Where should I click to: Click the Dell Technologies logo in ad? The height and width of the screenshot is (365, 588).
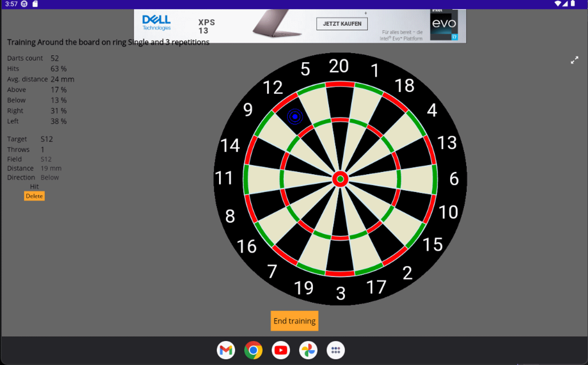[x=157, y=23]
